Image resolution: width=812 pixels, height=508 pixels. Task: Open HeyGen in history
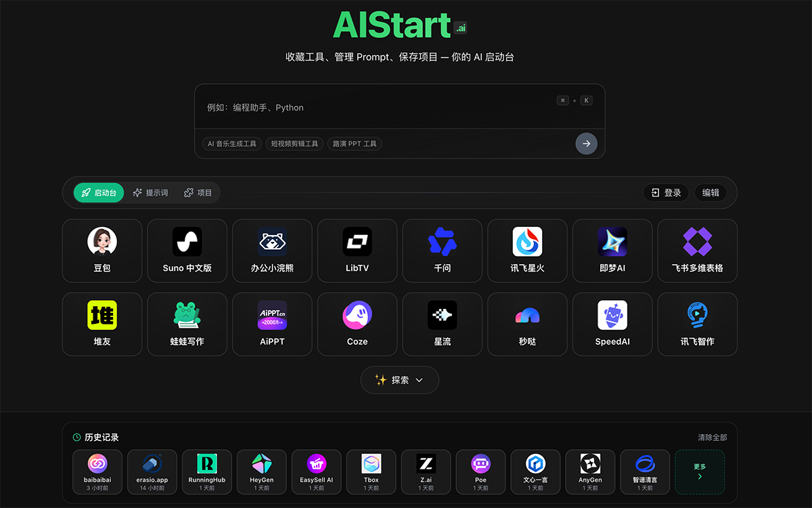coord(262,472)
